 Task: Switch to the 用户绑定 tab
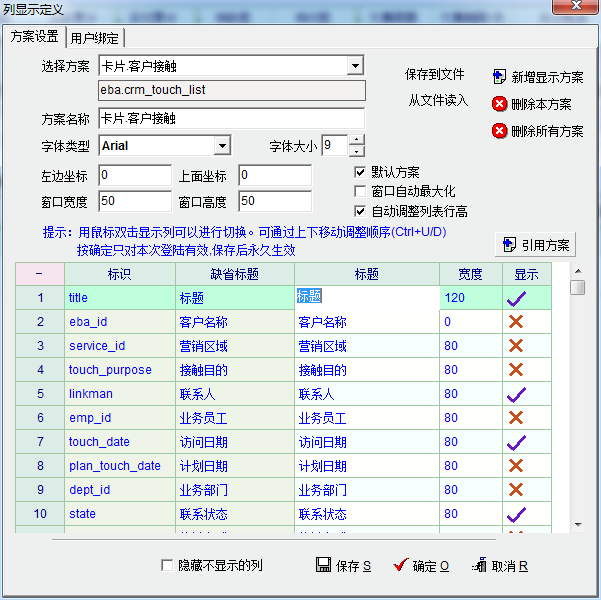click(95, 38)
